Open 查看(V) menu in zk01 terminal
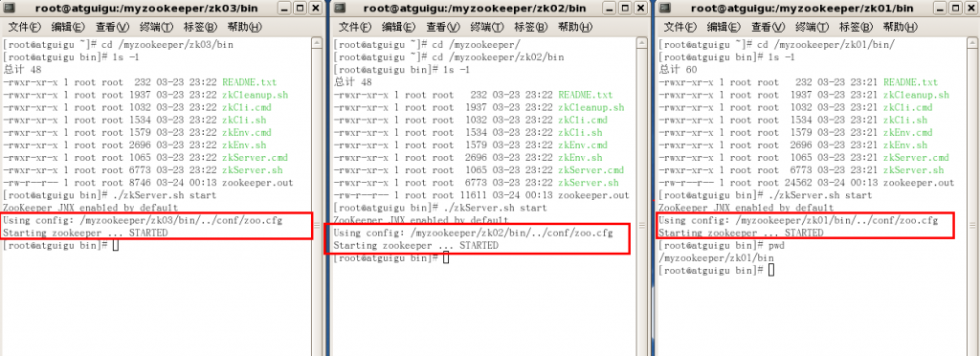Screen dimensions: 980x356 tap(768, 28)
